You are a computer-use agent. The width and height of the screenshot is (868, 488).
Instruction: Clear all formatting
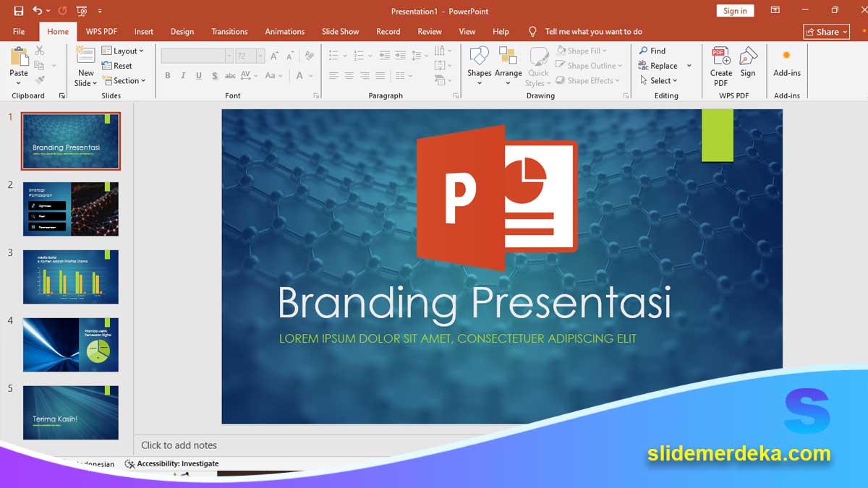point(309,56)
